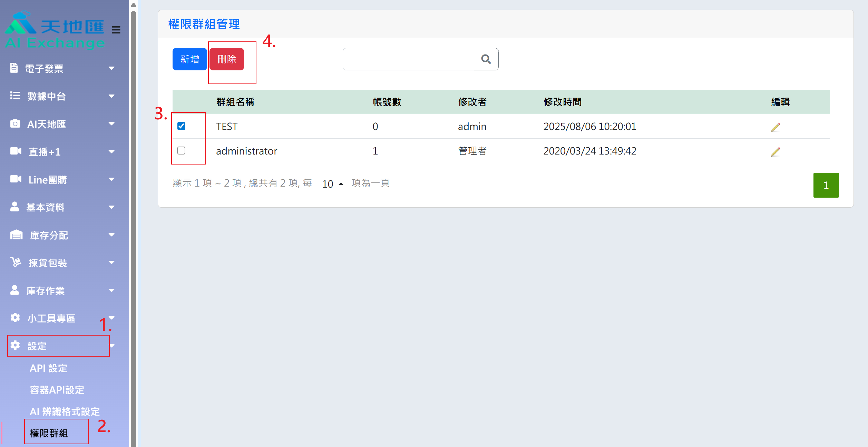Click the magnifier search icon button
The height and width of the screenshot is (447, 868).
click(486, 59)
